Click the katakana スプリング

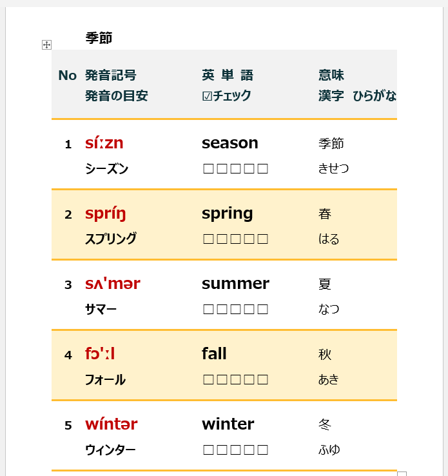pyautogui.click(x=111, y=239)
